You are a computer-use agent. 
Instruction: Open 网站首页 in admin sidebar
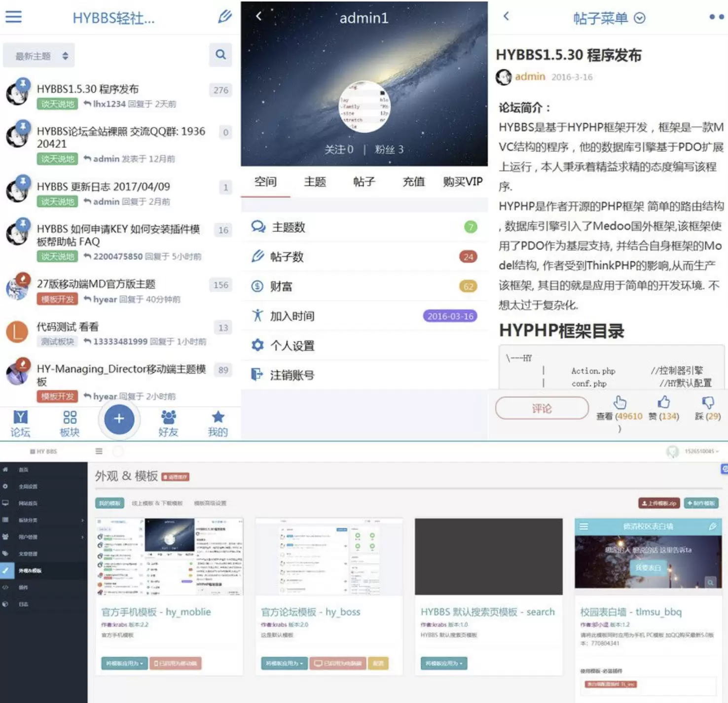coord(43,503)
